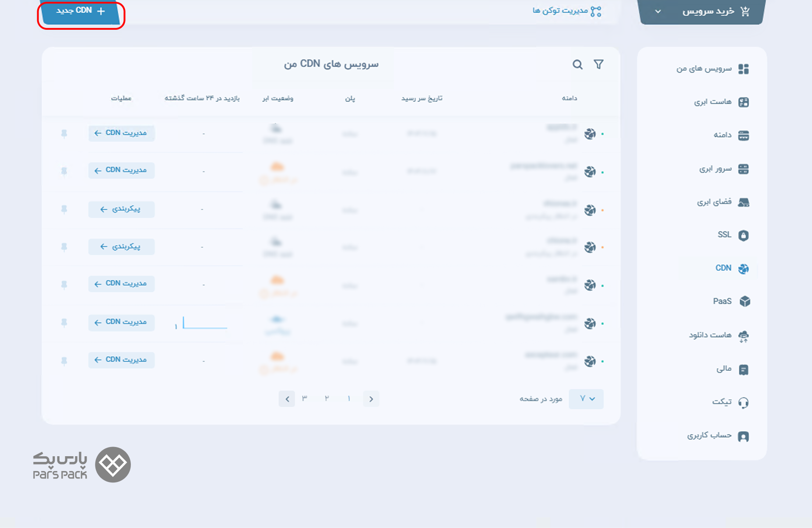Screen dimensions: 812x528
Task: Click the حساب کاربری user icon
Action: click(x=743, y=436)
